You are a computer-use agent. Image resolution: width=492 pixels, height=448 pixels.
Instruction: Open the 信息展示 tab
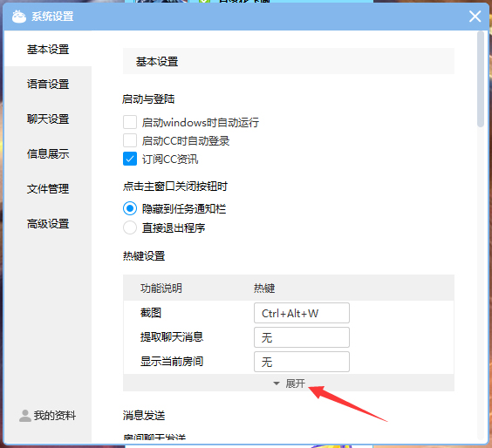(48, 153)
